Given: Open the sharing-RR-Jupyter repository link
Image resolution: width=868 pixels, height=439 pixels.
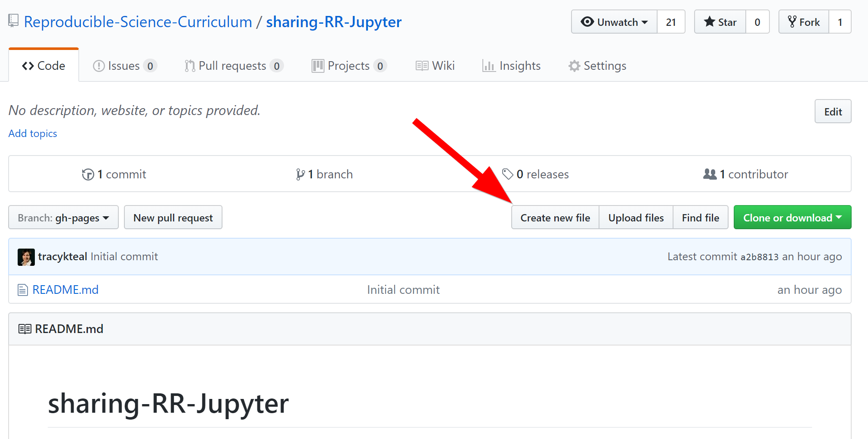Looking at the screenshot, I should tap(334, 22).
